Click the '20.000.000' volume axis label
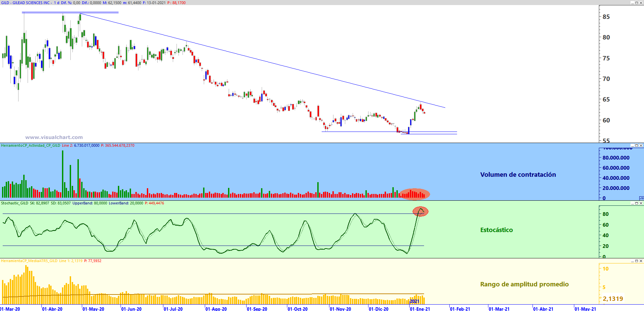 616,188
